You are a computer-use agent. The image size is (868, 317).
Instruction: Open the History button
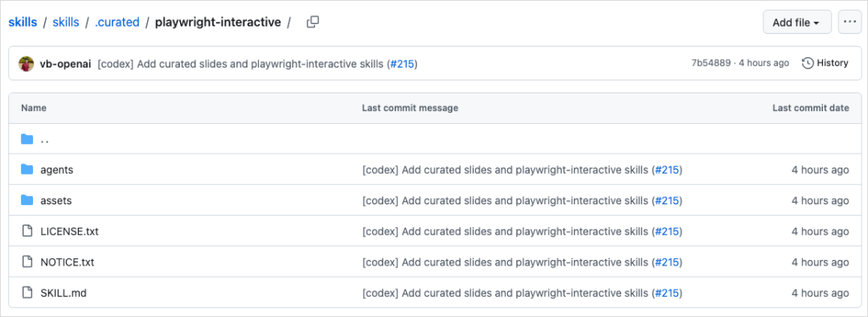tap(825, 64)
